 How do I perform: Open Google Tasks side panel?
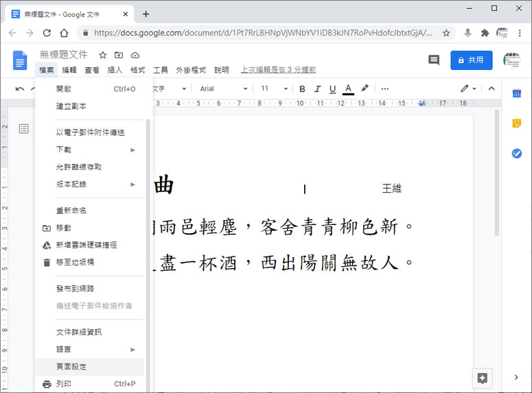(x=516, y=153)
